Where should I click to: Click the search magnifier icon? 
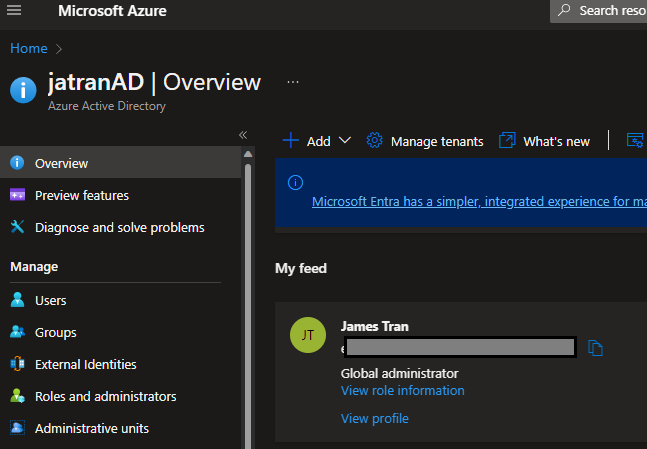564,9
